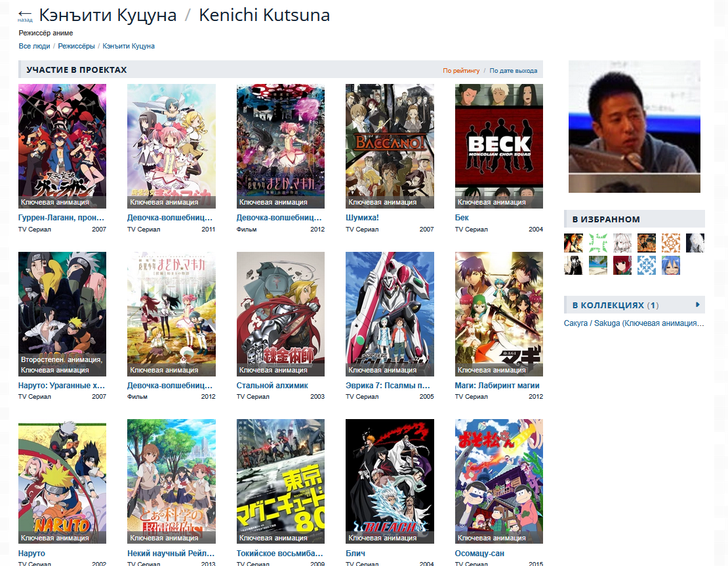
Task: Open the black-haired manga girl favorites avatar
Action: tap(573, 265)
